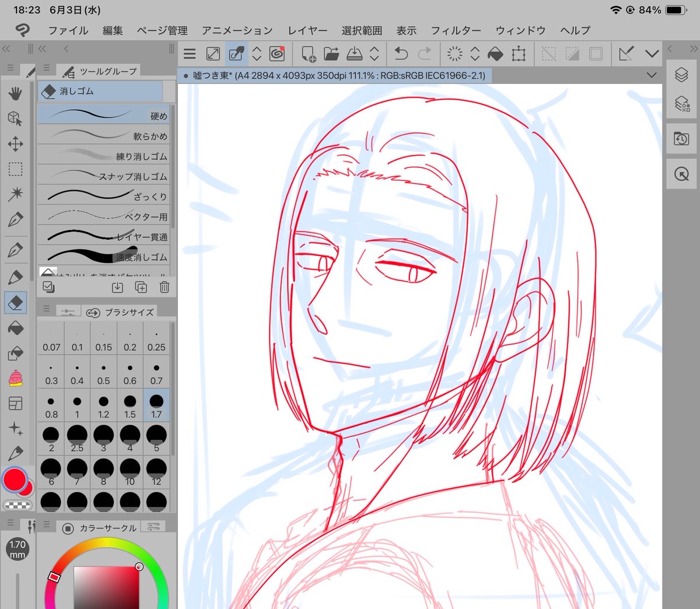Redo the action
The width and height of the screenshot is (700, 609).
click(425, 54)
